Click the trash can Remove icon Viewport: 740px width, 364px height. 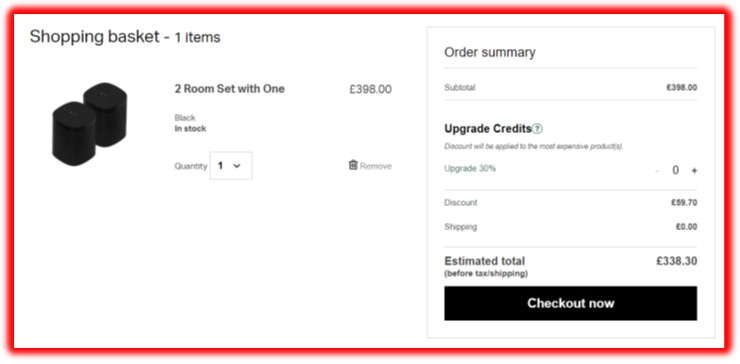[x=353, y=165]
